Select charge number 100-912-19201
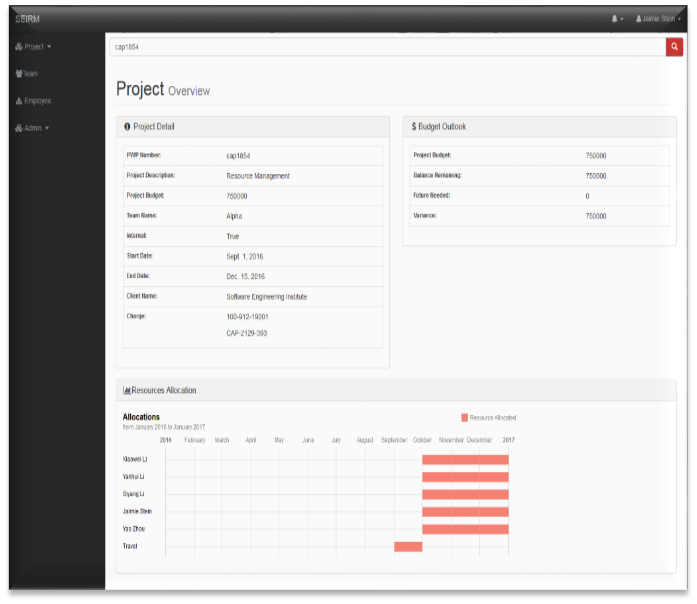 [247, 317]
